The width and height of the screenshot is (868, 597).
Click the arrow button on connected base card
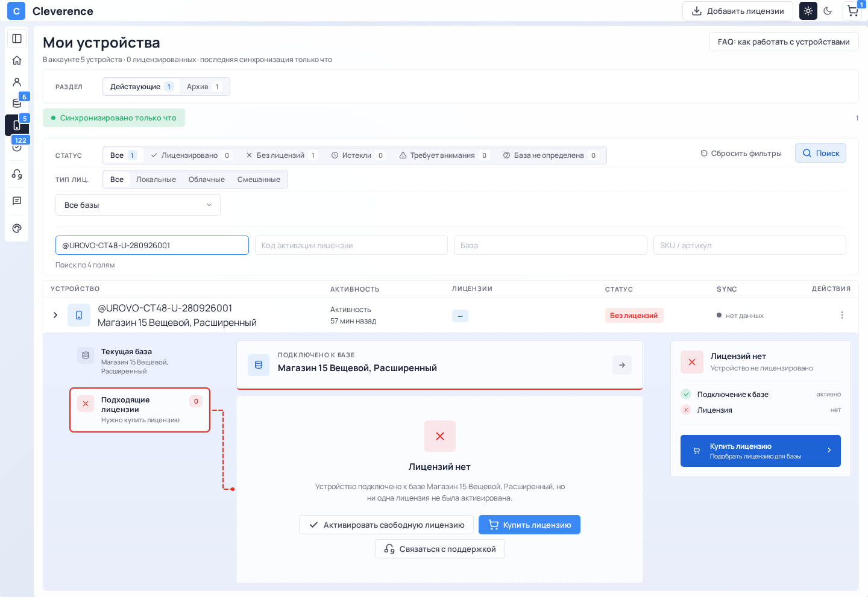tap(622, 365)
